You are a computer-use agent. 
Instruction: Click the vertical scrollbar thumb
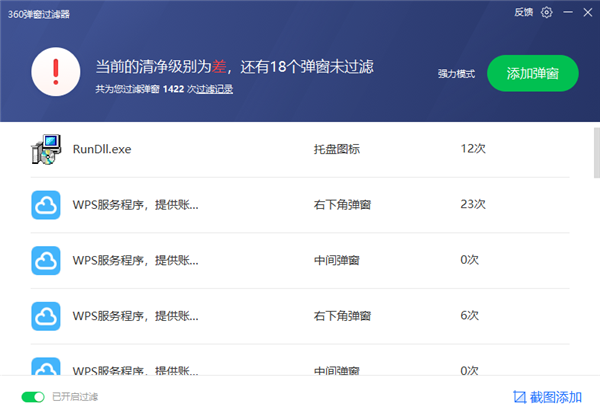[597, 153]
